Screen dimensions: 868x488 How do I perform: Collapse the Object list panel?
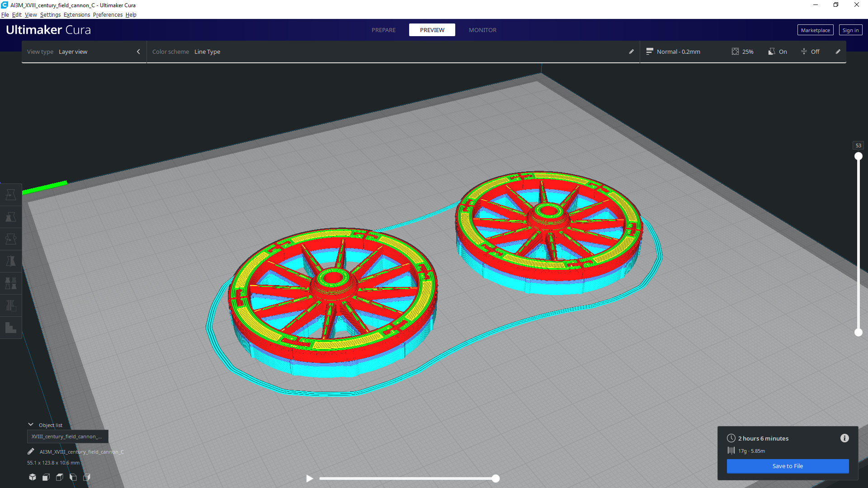tap(31, 425)
